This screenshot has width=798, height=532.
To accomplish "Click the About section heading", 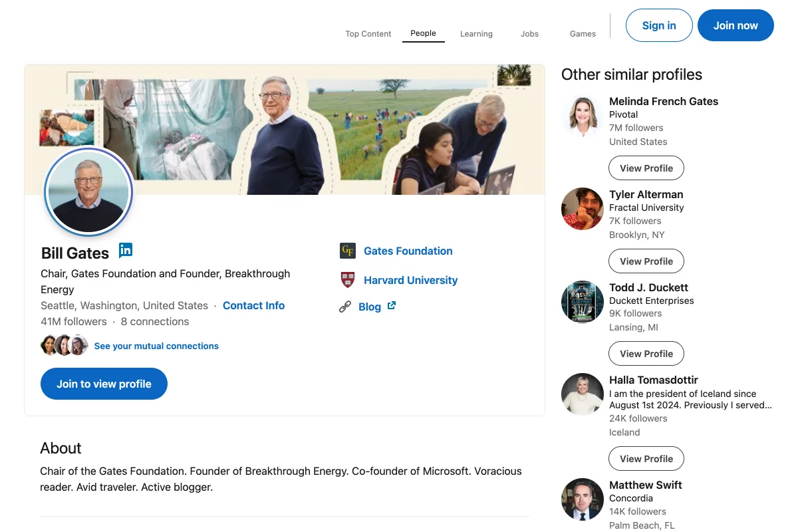I will 61,448.
